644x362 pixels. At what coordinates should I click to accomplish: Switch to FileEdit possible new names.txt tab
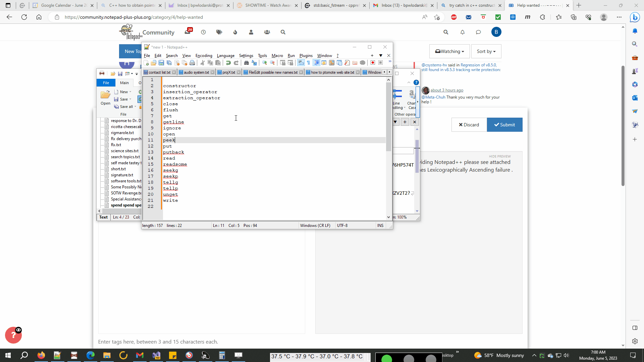point(273,72)
